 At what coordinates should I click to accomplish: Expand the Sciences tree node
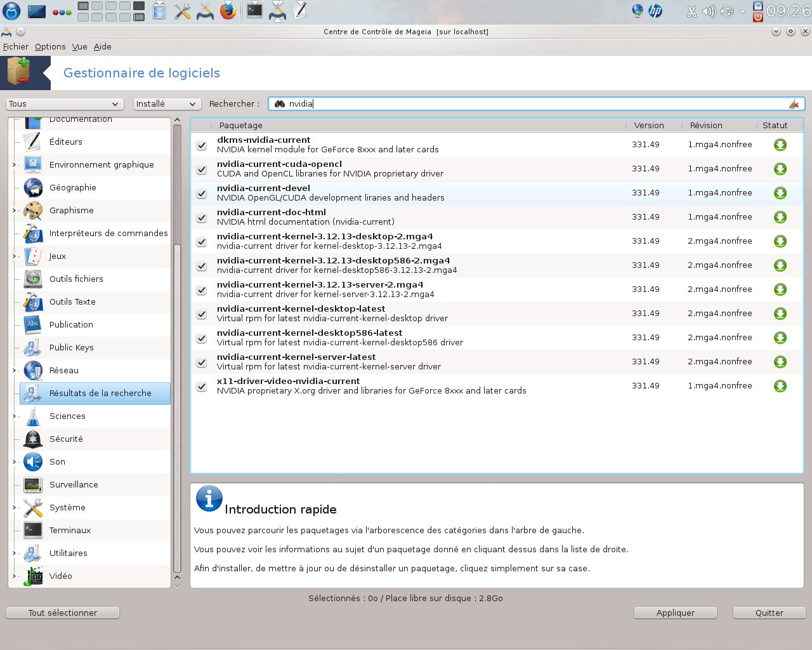(x=15, y=416)
